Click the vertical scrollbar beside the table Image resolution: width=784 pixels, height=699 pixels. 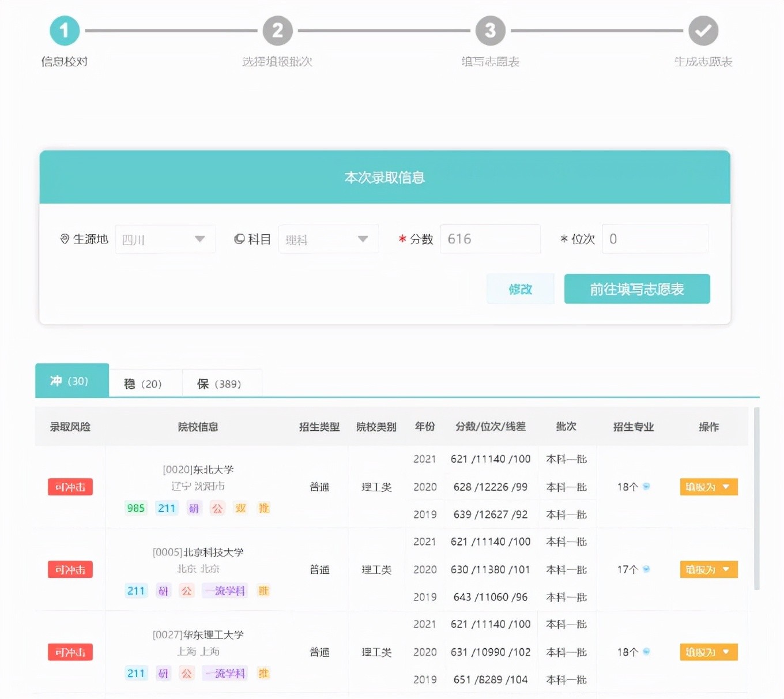point(756,498)
